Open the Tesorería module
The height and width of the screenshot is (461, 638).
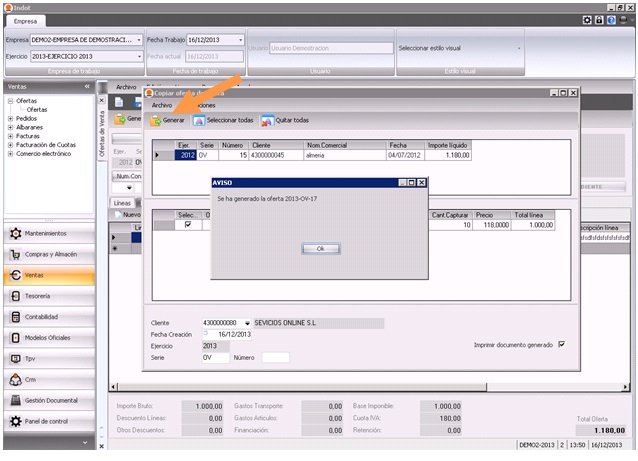point(50,296)
